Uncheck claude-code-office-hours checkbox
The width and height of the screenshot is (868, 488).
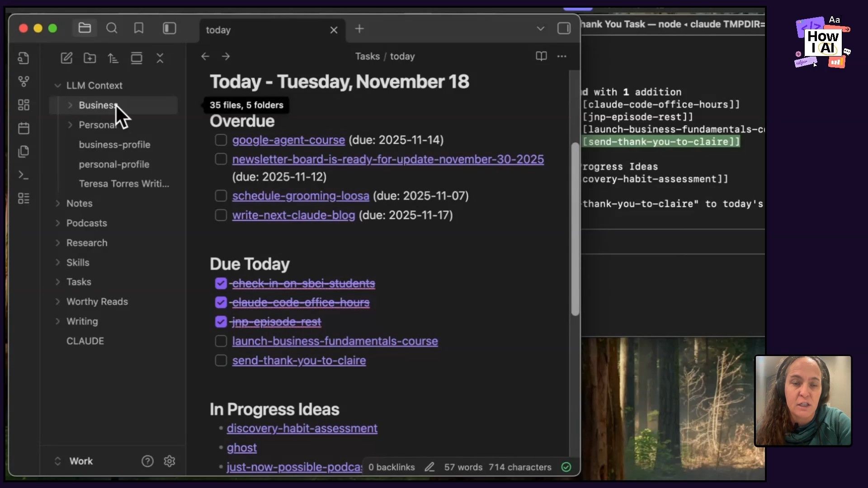(221, 302)
